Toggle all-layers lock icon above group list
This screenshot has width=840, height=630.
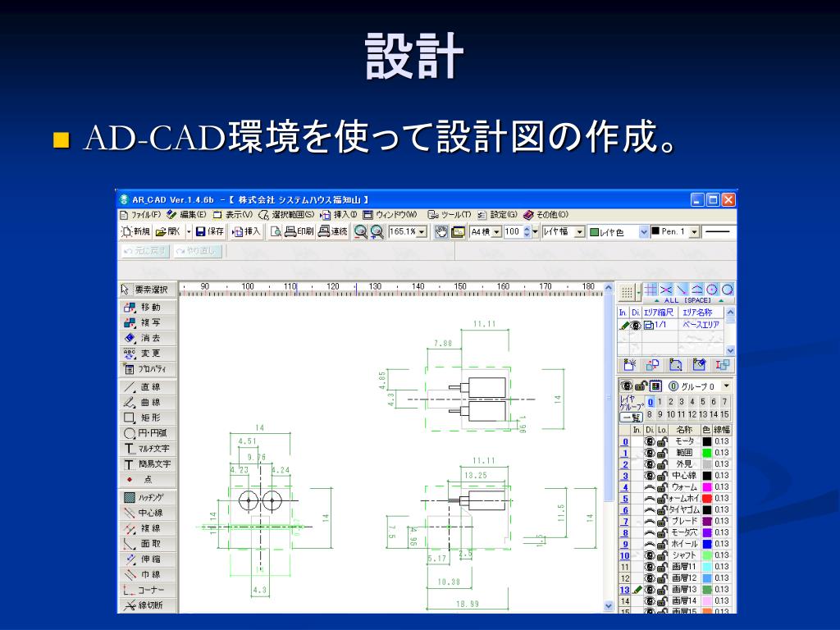click(641, 386)
